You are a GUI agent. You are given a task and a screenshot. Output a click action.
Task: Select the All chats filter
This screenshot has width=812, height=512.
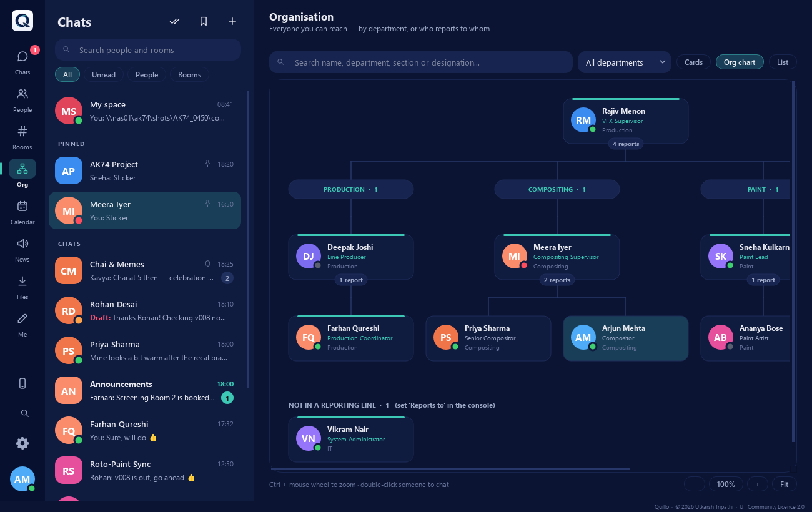[x=67, y=74]
